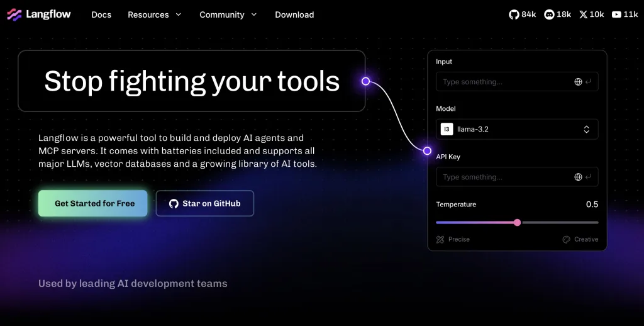
Task: Click the GitHub icon in Star on GitHub button
Action: coord(174,203)
